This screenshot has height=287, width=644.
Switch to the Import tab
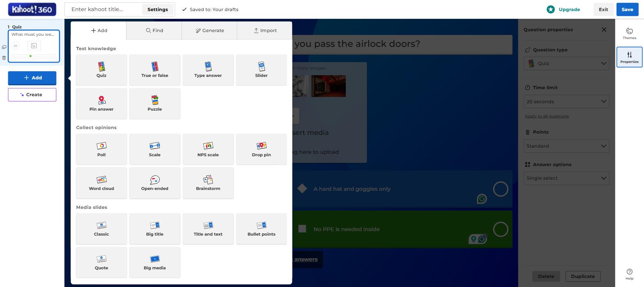tap(265, 30)
